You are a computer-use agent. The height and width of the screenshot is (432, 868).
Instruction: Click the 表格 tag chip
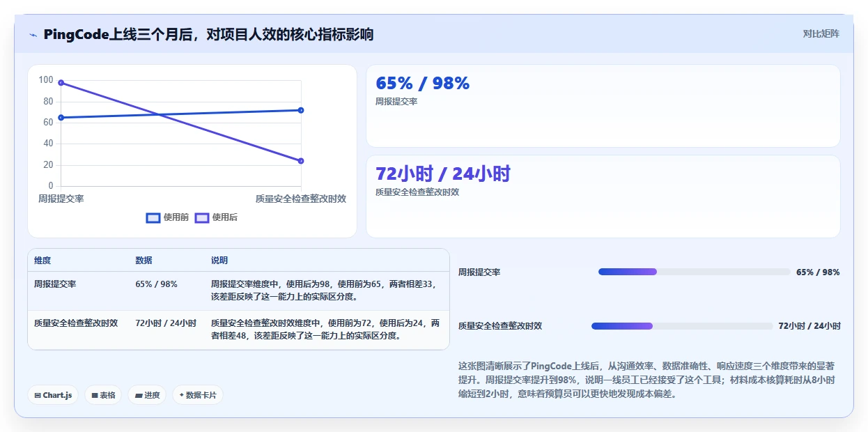click(103, 395)
